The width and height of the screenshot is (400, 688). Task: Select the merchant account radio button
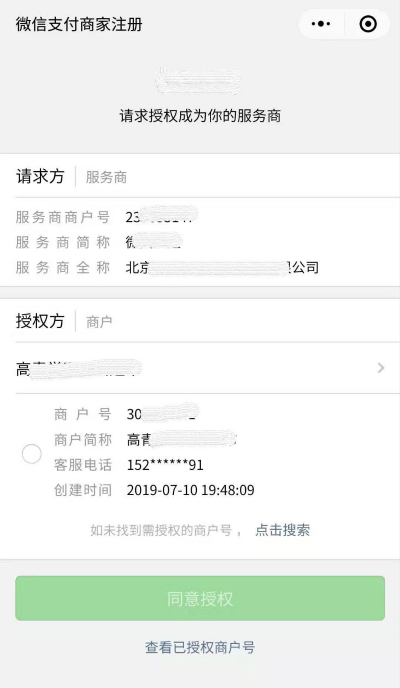(x=32, y=453)
